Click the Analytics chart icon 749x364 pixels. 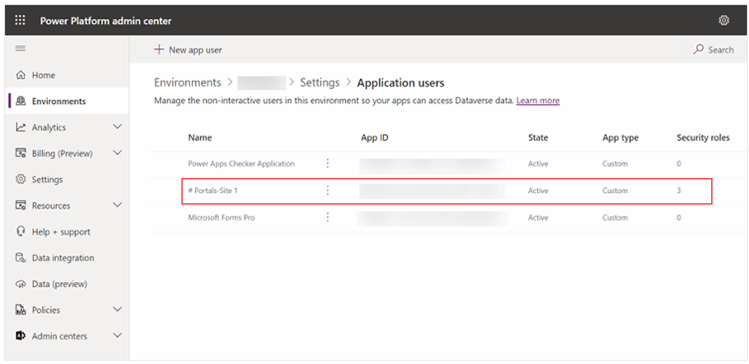pos(21,127)
